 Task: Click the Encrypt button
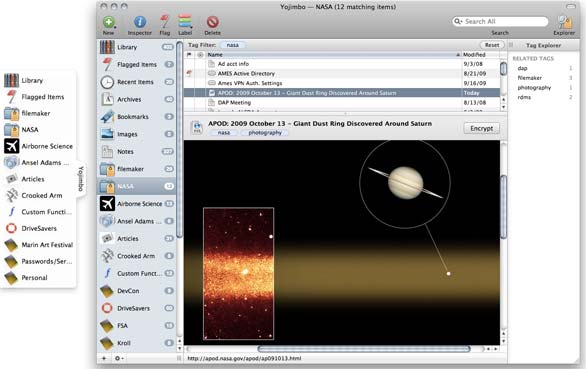click(481, 128)
